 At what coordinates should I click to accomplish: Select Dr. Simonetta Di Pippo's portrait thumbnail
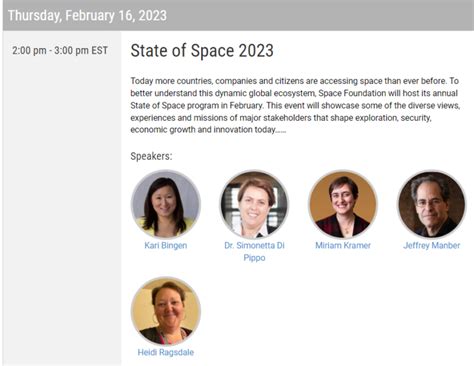point(254,204)
